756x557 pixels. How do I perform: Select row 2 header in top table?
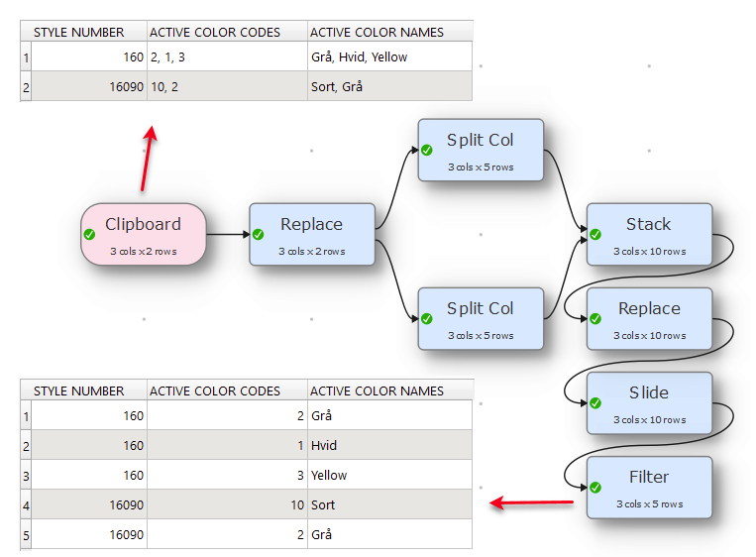click(26, 87)
